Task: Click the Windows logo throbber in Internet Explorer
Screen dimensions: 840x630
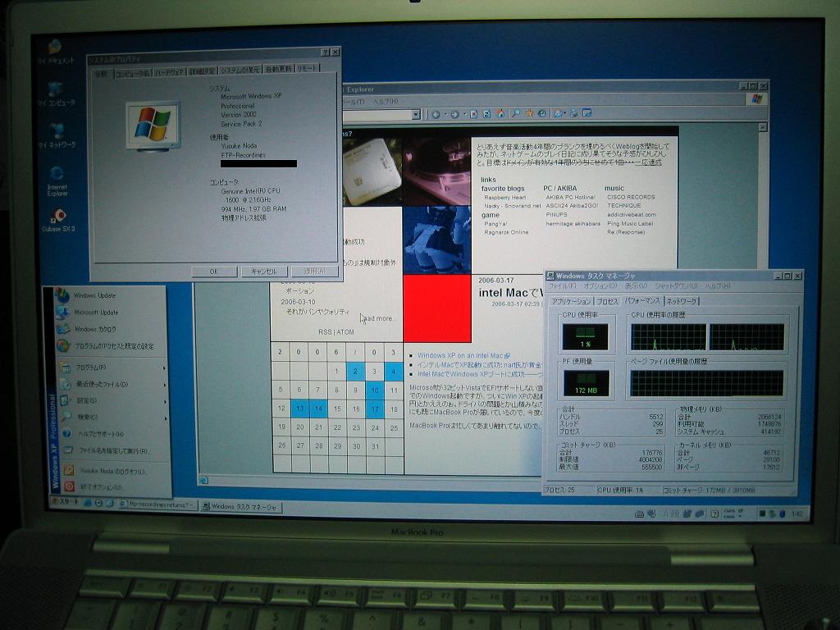Action: point(756,99)
